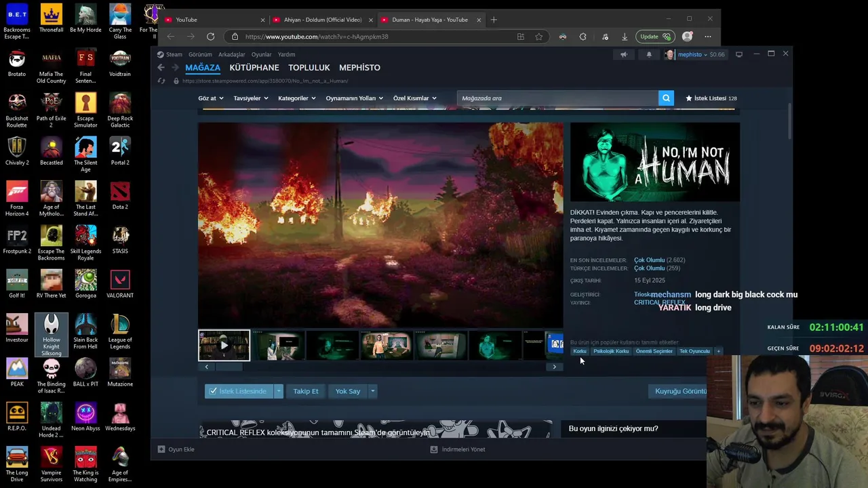Open the Oyunlar menu
This screenshot has width=868, height=488.
click(261, 54)
